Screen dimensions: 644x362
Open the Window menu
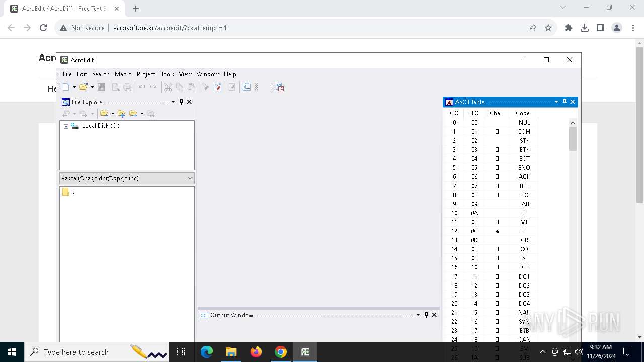pyautogui.click(x=208, y=74)
